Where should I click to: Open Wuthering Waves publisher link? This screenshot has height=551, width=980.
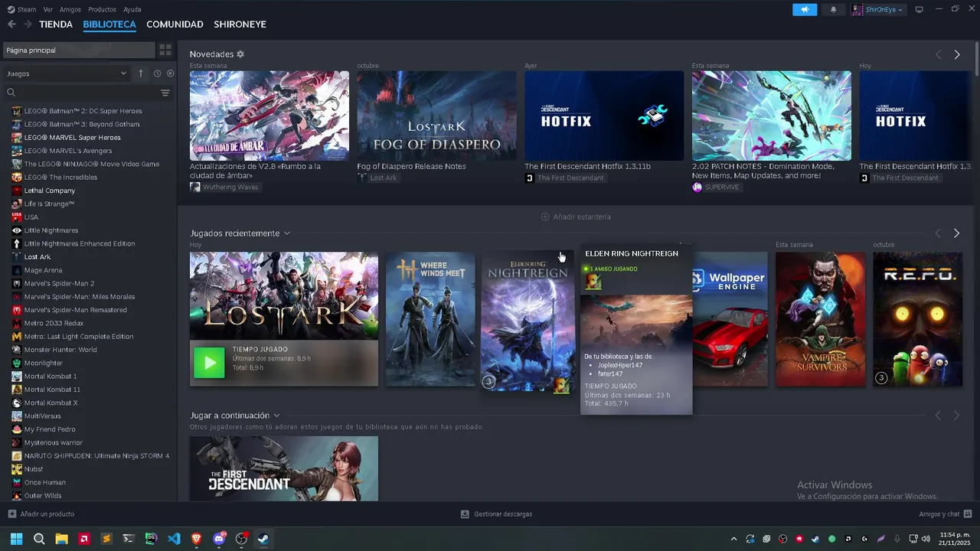pyautogui.click(x=230, y=187)
